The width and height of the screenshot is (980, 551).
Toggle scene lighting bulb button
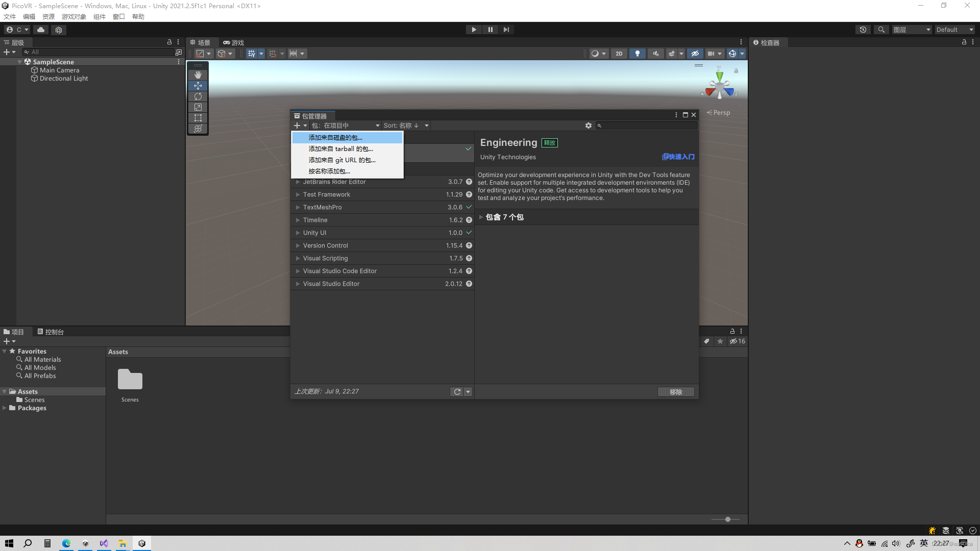637,54
